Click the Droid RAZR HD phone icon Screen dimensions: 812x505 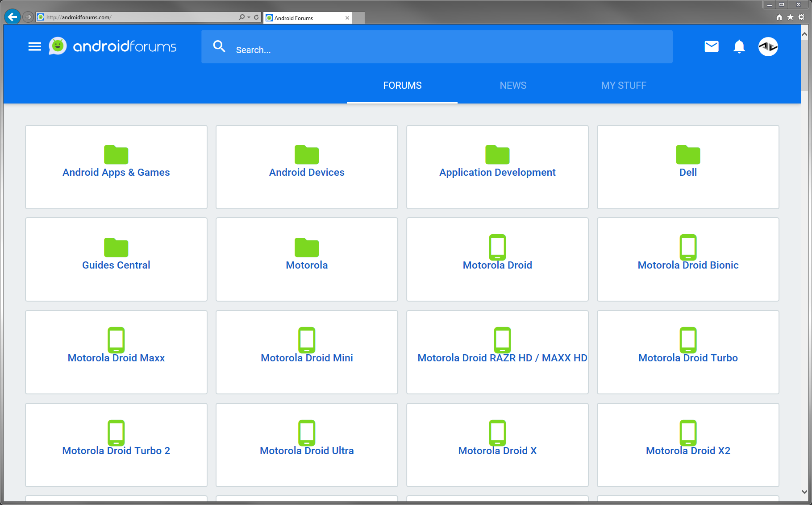click(502, 340)
